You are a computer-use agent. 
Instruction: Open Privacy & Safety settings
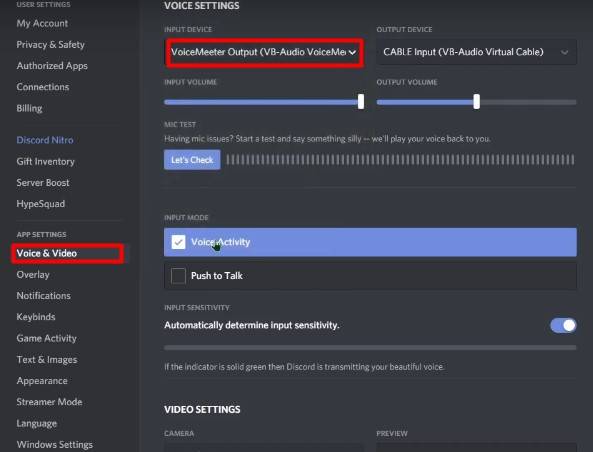click(50, 45)
